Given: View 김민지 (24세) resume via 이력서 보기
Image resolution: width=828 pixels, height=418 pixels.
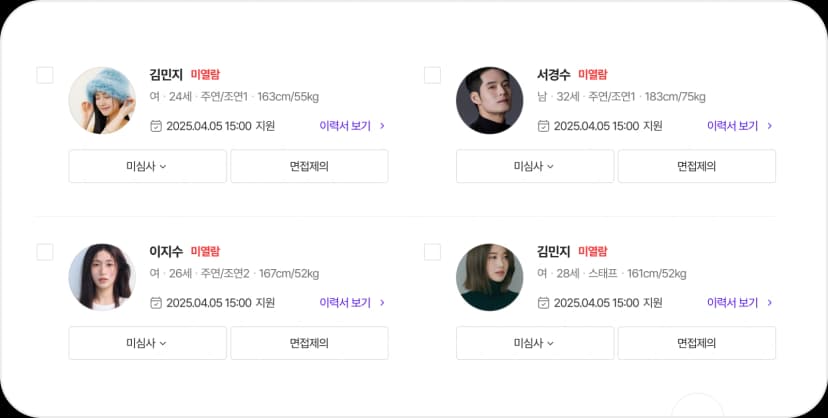Looking at the screenshot, I should click(x=345, y=126).
